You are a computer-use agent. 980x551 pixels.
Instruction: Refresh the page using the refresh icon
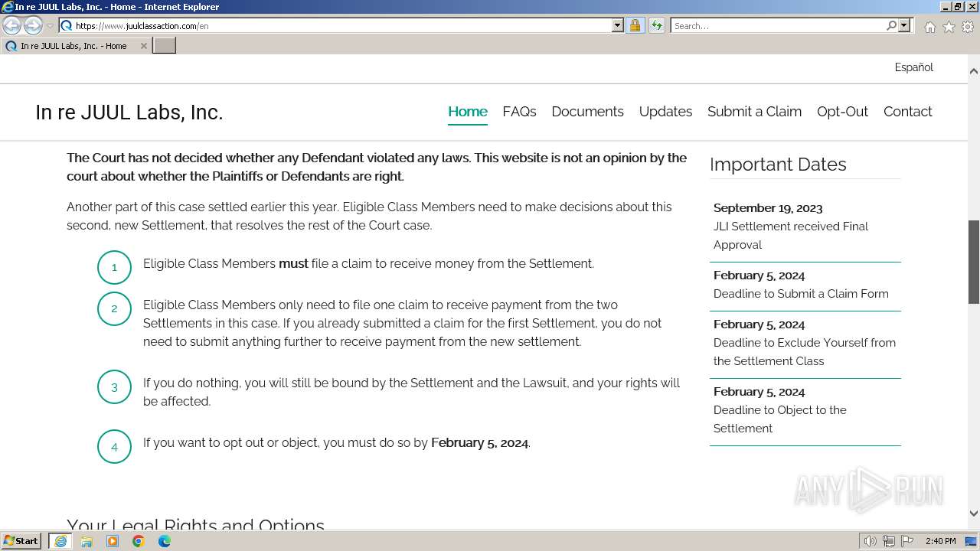click(x=656, y=25)
